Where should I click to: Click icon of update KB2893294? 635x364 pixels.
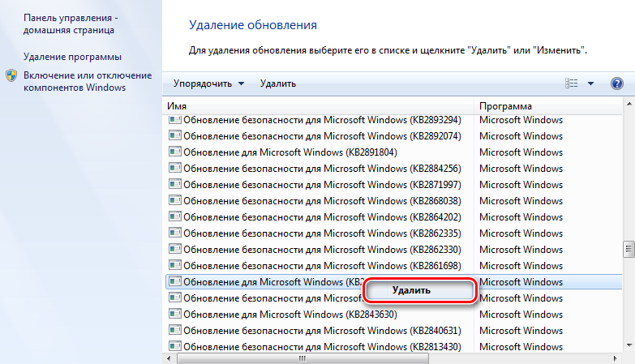tap(174, 120)
